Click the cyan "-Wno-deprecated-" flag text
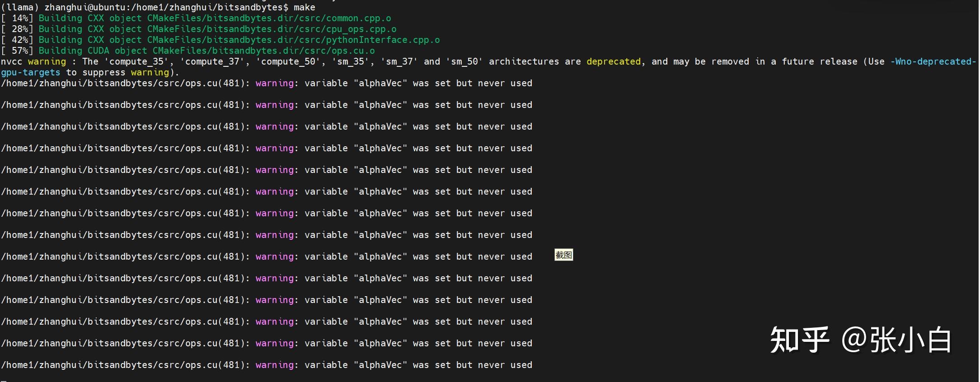This screenshot has width=980, height=382. pos(933,61)
